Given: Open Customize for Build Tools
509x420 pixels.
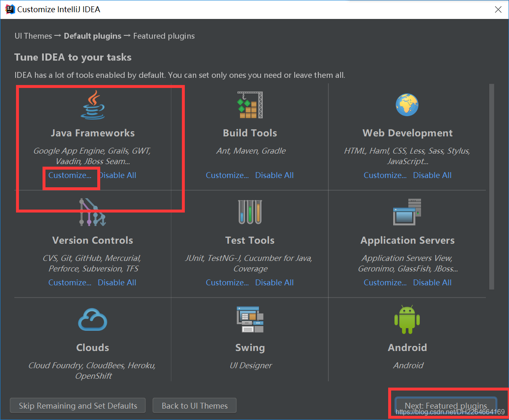Looking at the screenshot, I should pos(227,175).
